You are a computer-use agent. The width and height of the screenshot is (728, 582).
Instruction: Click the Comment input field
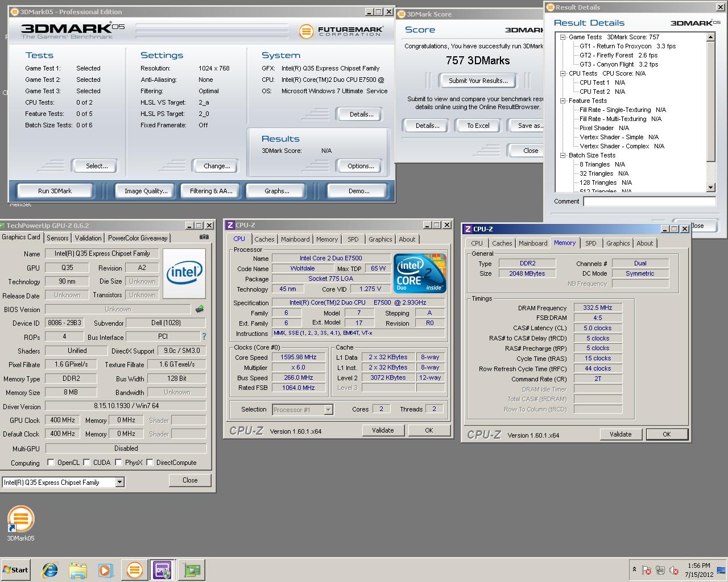click(x=649, y=201)
